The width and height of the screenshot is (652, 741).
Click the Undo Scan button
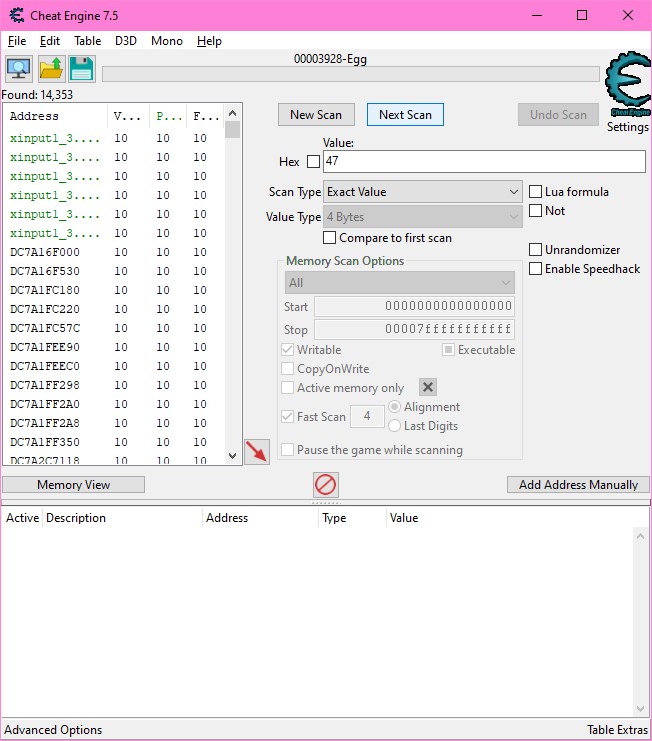click(558, 114)
